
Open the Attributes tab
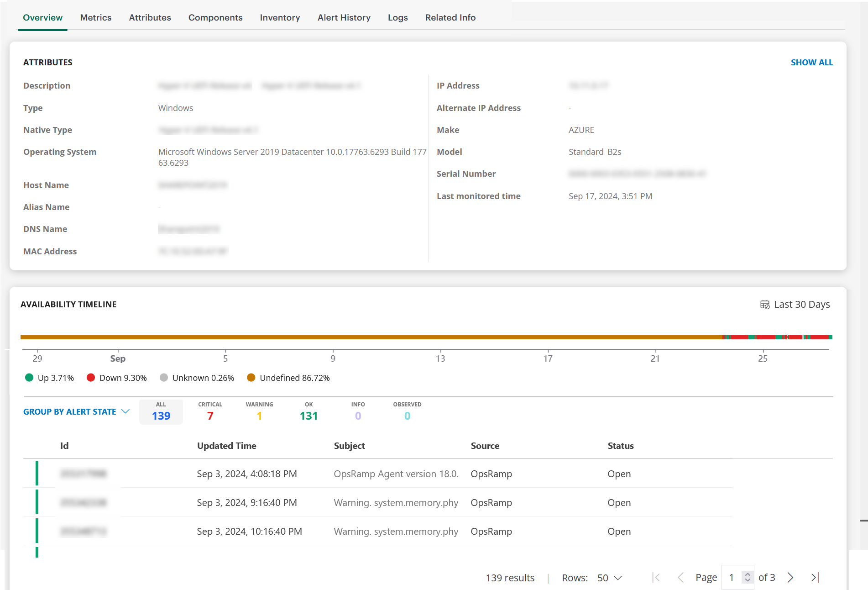[150, 17]
